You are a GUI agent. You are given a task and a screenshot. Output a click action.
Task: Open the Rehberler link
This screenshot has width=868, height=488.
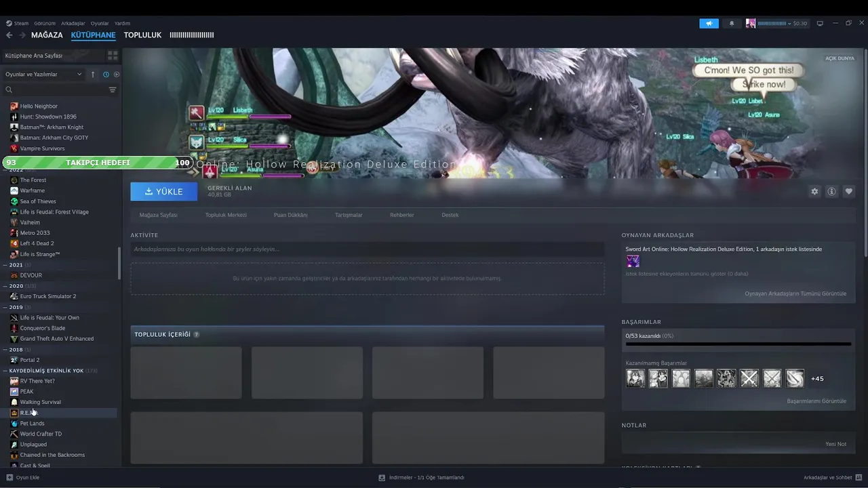401,215
